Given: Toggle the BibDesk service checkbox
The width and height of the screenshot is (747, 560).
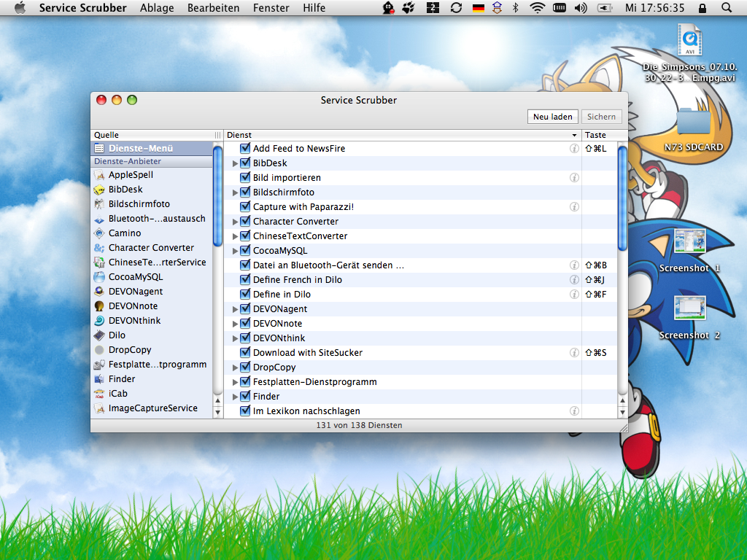Looking at the screenshot, I should 245,163.
